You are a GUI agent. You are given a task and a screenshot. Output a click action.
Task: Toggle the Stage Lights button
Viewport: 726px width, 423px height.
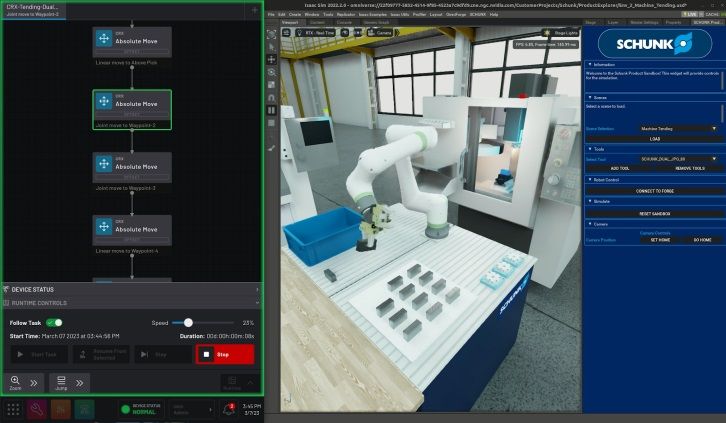(x=561, y=33)
